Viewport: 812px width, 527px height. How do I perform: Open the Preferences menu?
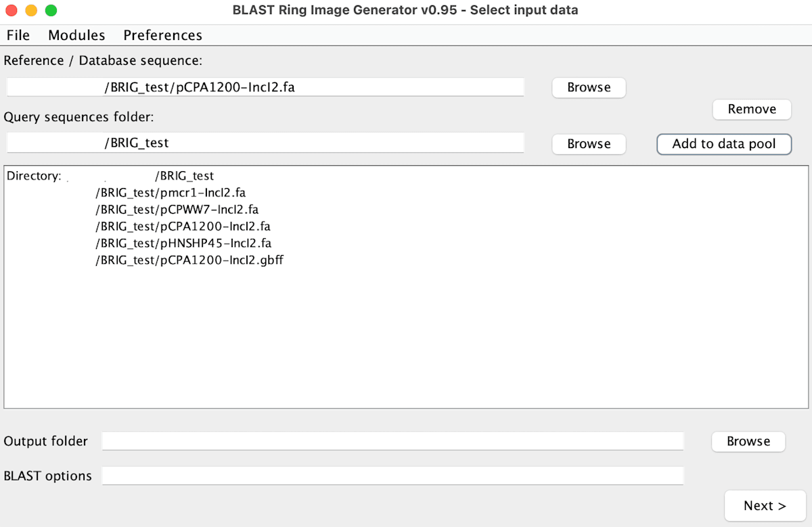[x=162, y=35]
